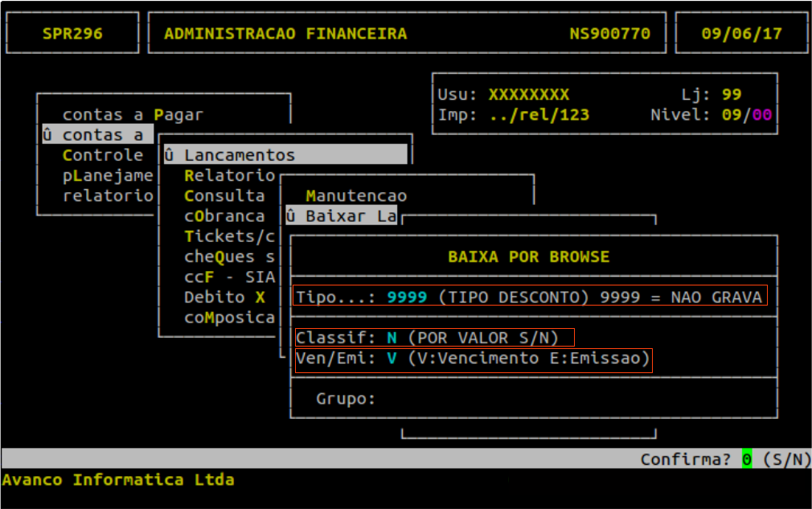Choose the Debito X menu option

click(224, 297)
